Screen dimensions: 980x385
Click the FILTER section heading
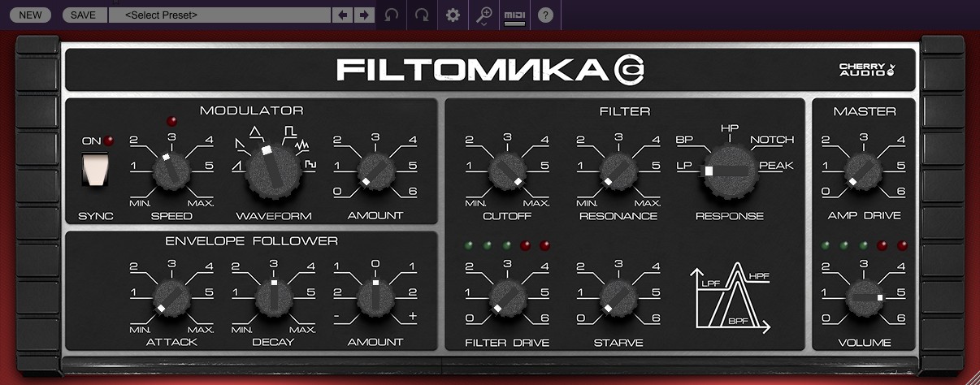pyautogui.click(x=625, y=111)
